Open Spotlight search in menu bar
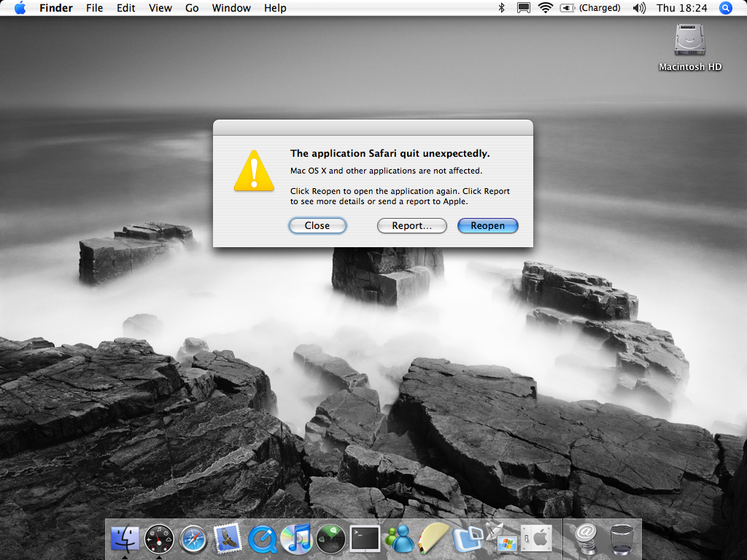This screenshot has height=560, width=747. pyautogui.click(x=725, y=8)
